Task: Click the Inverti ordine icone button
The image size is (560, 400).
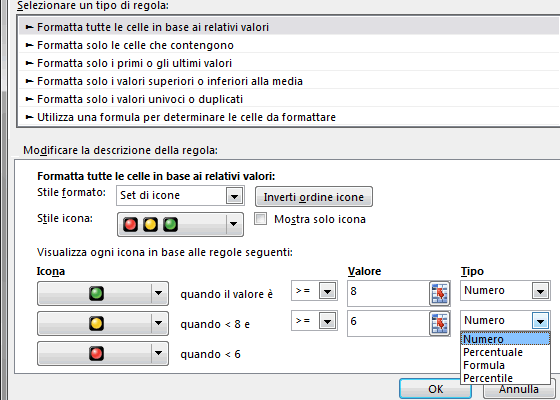Action: click(314, 197)
